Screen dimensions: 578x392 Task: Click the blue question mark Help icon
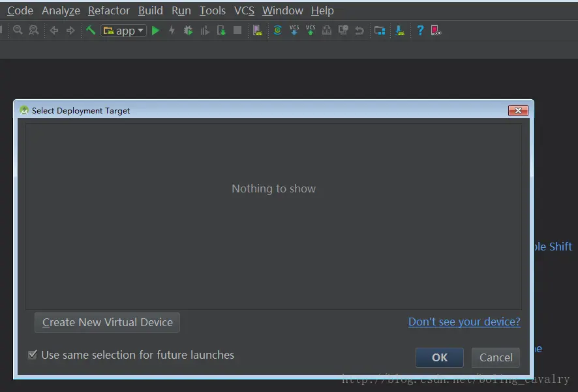click(x=420, y=30)
